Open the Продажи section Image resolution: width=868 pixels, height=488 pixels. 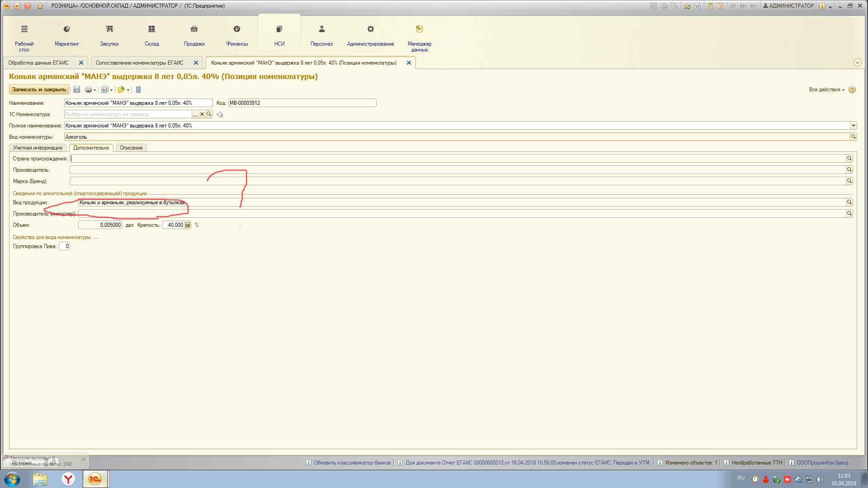click(x=194, y=36)
